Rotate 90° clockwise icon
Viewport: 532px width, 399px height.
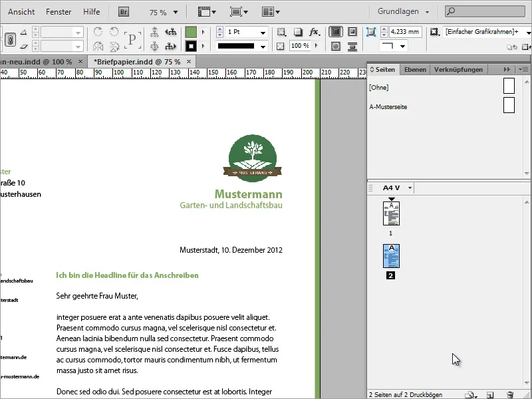tap(98, 32)
